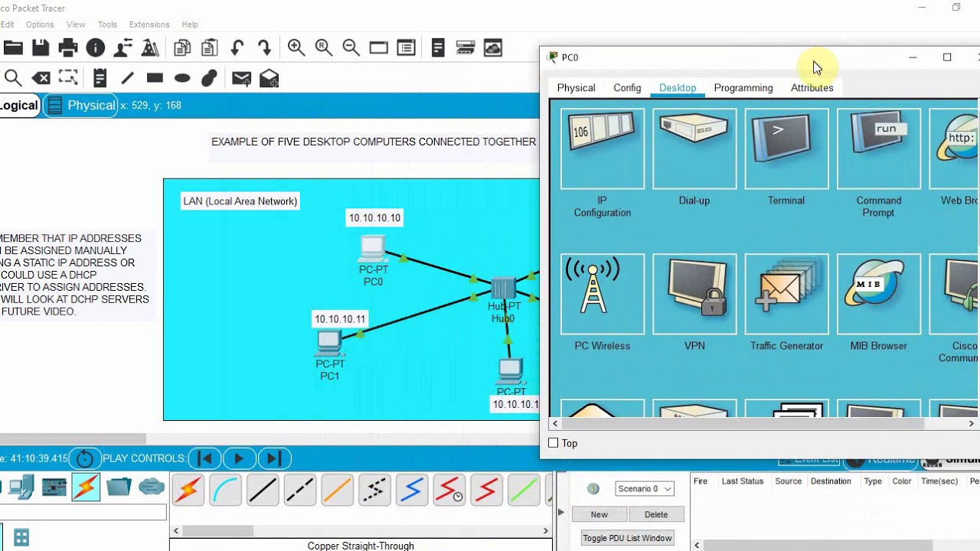
Task: Click the Print toolbar icon
Action: point(68,48)
